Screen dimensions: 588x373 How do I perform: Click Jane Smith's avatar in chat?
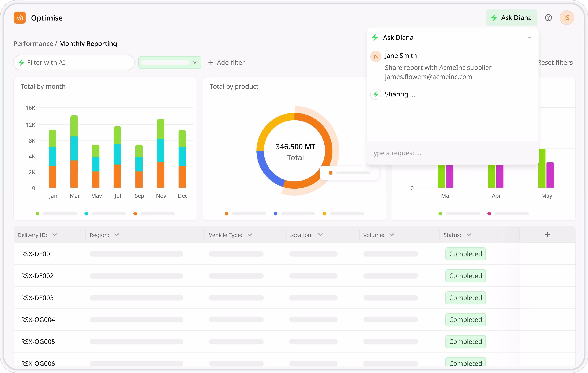pos(376,57)
